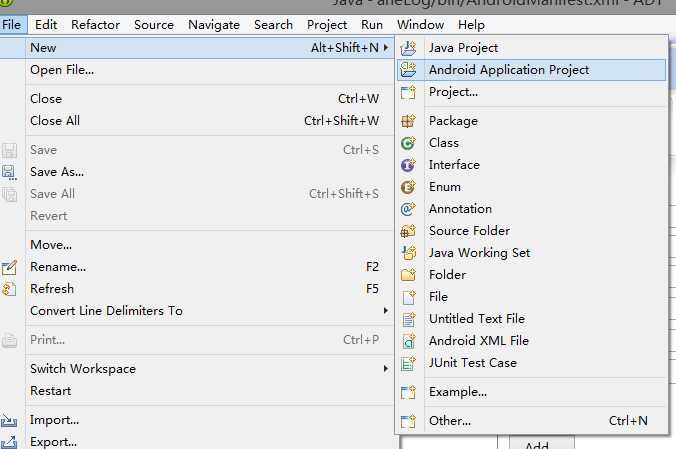Click the Project... wizard icon
676x449 pixels.
pos(408,92)
